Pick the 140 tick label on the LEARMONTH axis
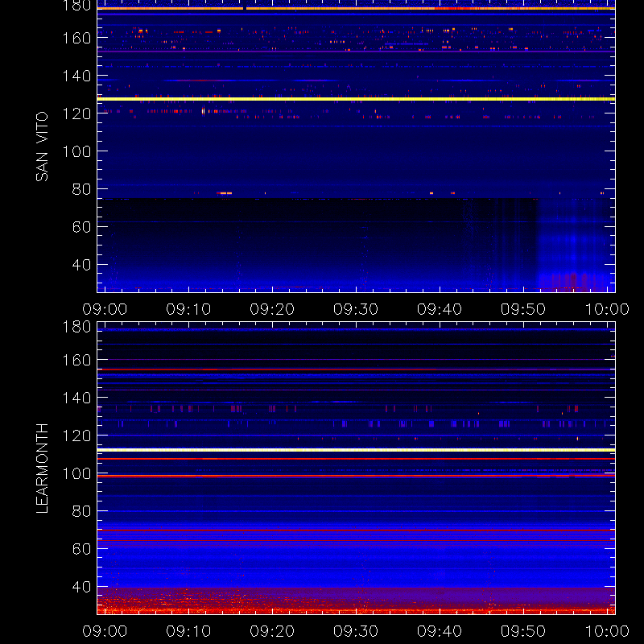The image size is (644, 644). click(x=76, y=398)
